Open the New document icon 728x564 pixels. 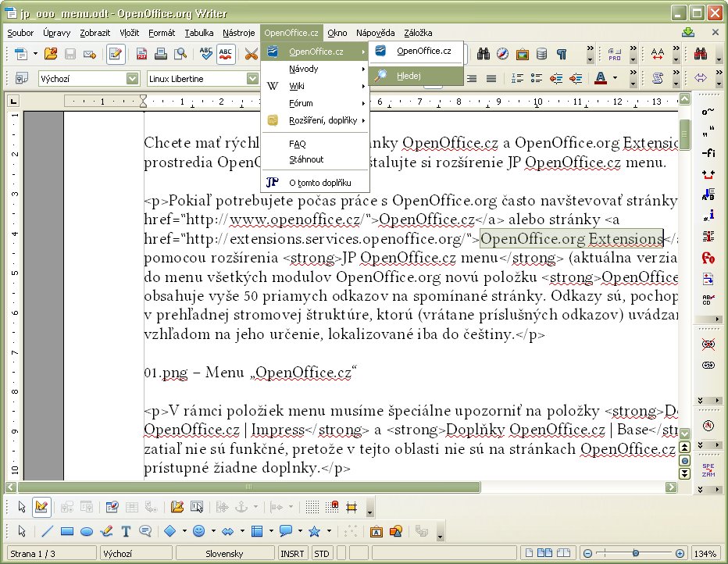[x=21, y=55]
